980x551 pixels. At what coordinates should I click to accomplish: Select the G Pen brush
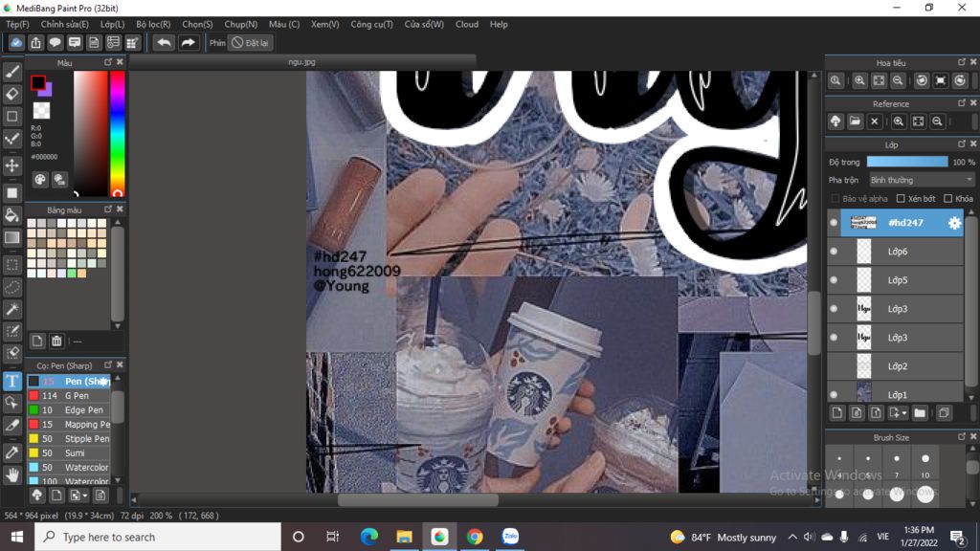tap(69, 395)
